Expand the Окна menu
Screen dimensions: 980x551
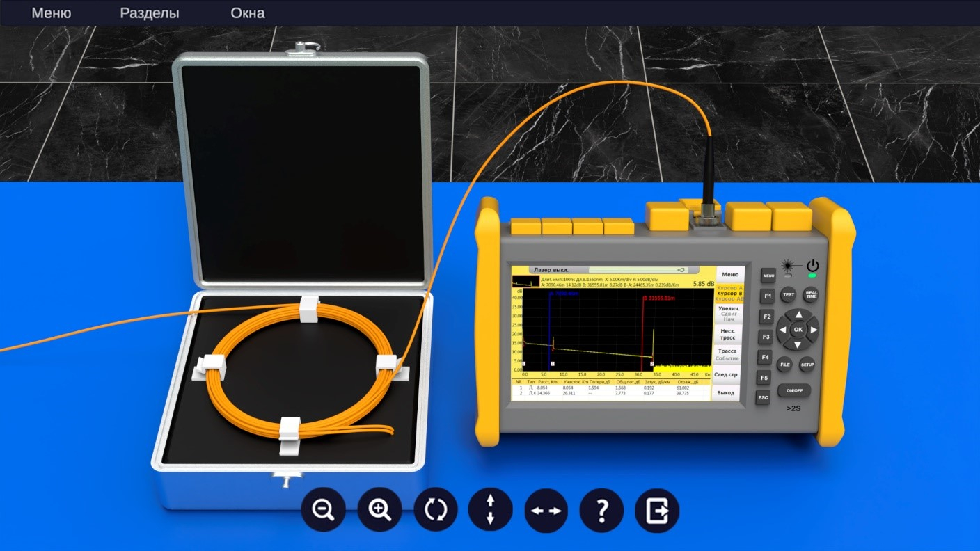pyautogui.click(x=247, y=13)
